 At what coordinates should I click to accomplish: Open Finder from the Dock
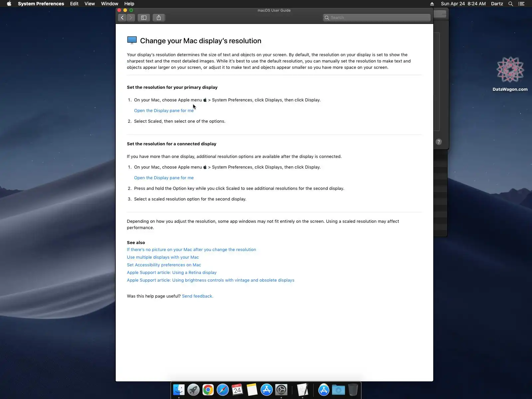[x=179, y=390]
